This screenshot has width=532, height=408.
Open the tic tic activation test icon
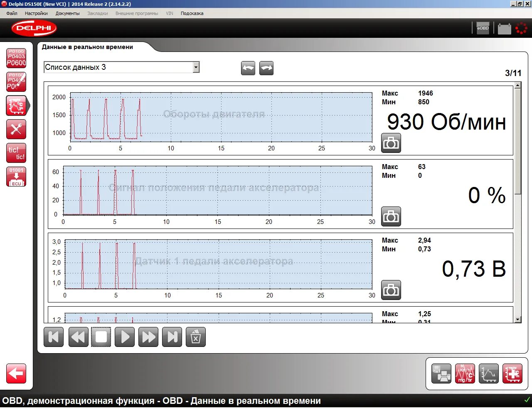pos(16,153)
